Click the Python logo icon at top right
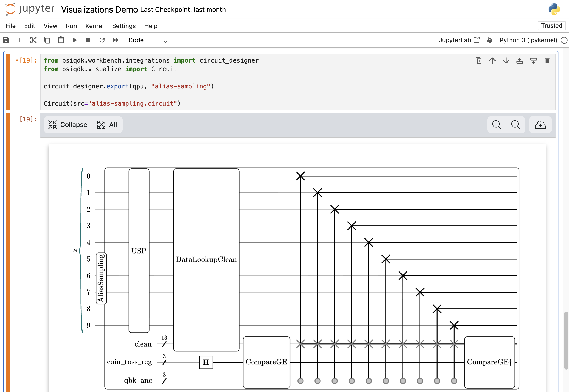This screenshot has height=392, width=569. click(554, 9)
